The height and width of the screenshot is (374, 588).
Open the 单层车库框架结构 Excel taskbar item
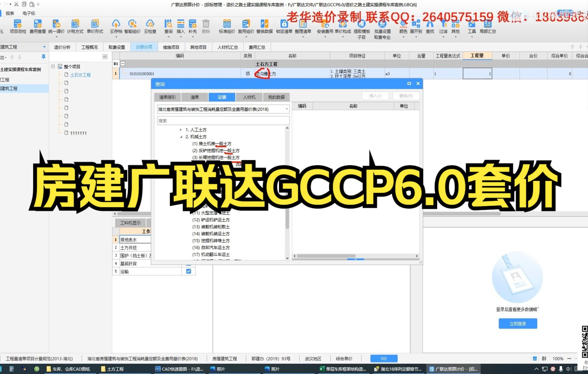(x=343, y=369)
